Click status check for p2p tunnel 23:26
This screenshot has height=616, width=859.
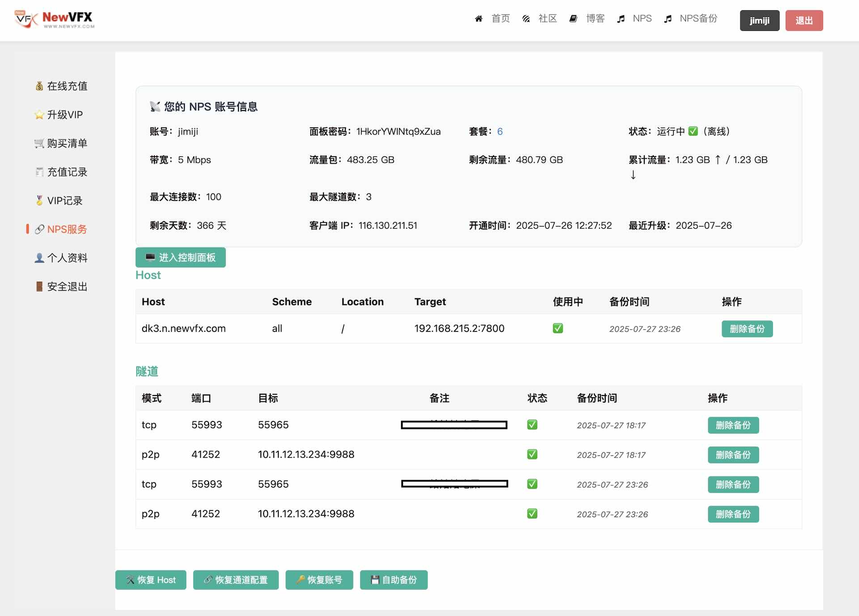[532, 514]
